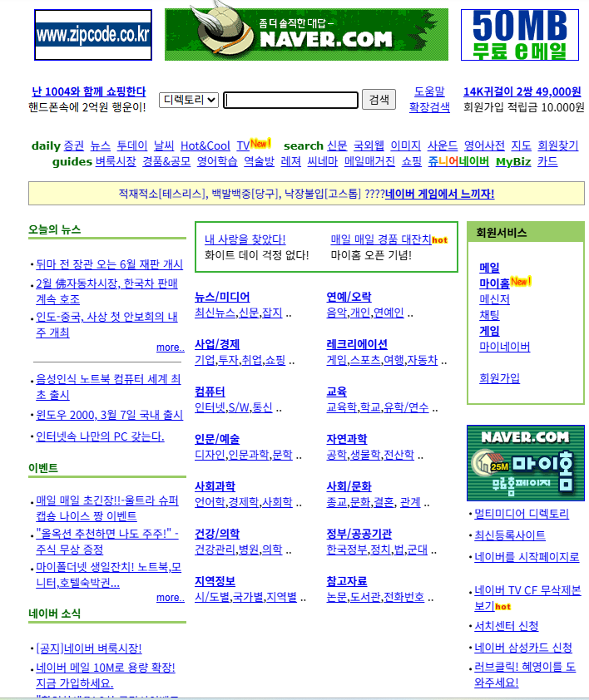Click the NAVER.COM hat logo banner
The width and height of the screenshot is (589, 700).
tap(306, 35)
